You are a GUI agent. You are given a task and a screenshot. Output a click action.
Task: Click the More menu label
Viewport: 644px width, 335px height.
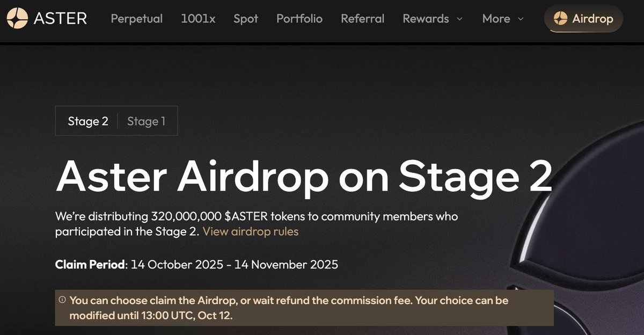pos(496,19)
